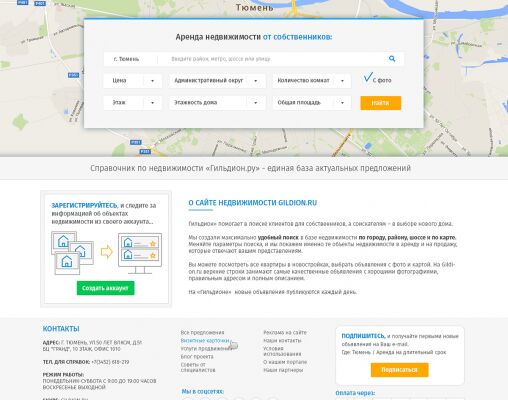The height and width of the screenshot is (400, 508).
Task: Open the 'Все предложения' footer link
Action: 202,333
